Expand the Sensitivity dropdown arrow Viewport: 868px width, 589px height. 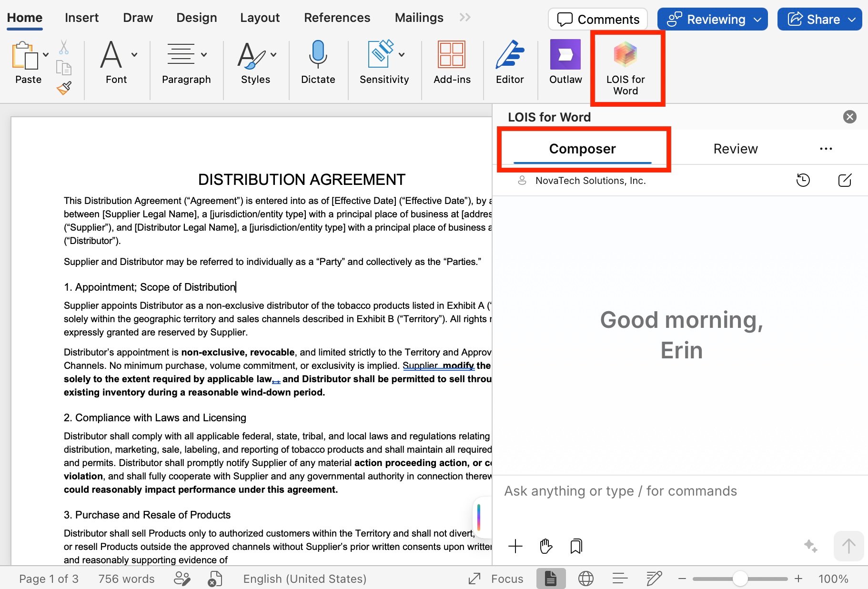pos(402,55)
